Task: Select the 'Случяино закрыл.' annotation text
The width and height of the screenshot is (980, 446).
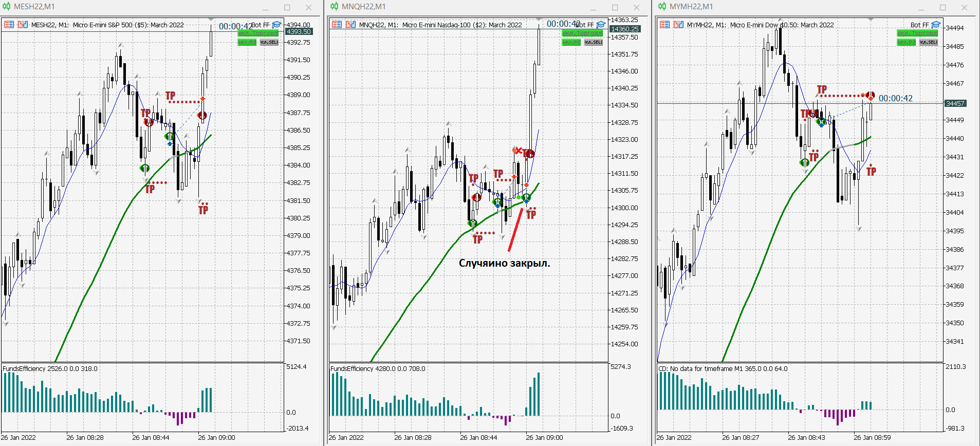Action: tap(504, 263)
